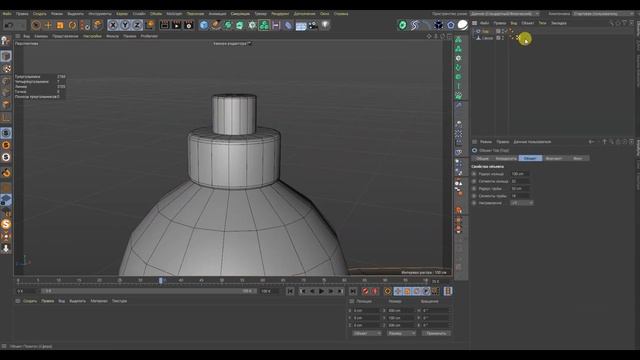Viewport: 640px width, 360px height.
Task: Toggle keyframe circle beside Радиус кольца
Action: coord(474,174)
